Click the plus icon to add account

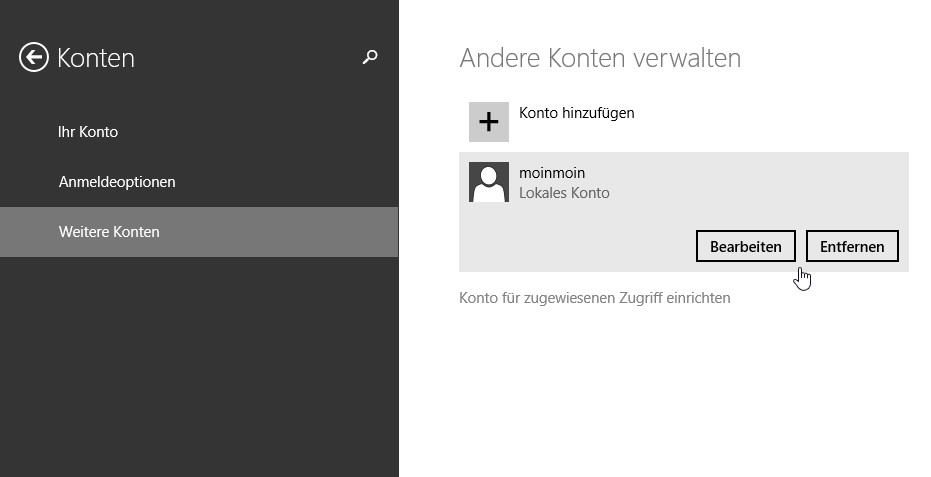(x=489, y=122)
